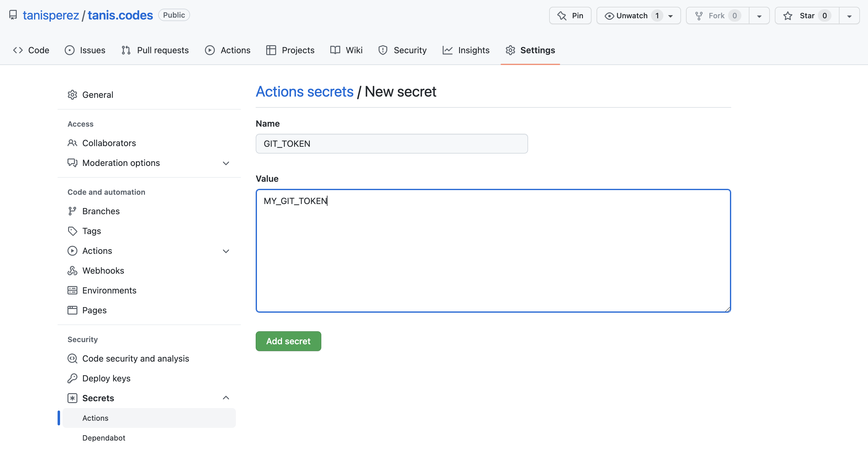Open the Fork repository dropdown
The height and width of the screenshot is (452, 868).
click(x=759, y=15)
